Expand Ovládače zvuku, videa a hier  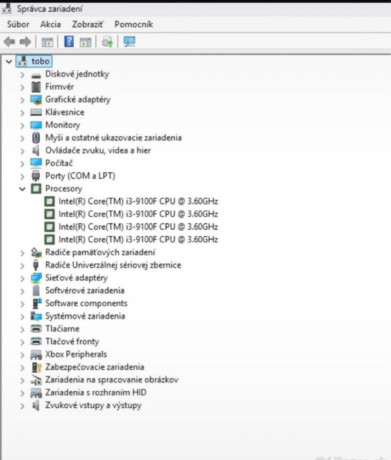[22, 151]
